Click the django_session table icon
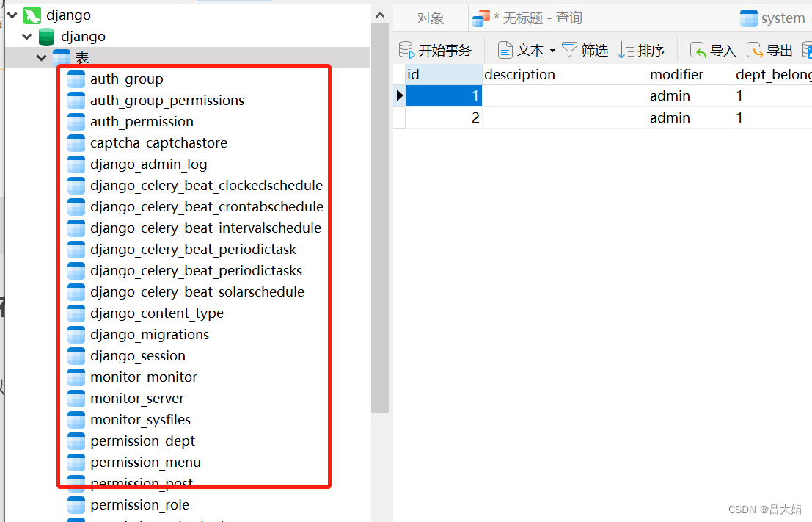The width and height of the screenshot is (812, 522). (76, 356)
